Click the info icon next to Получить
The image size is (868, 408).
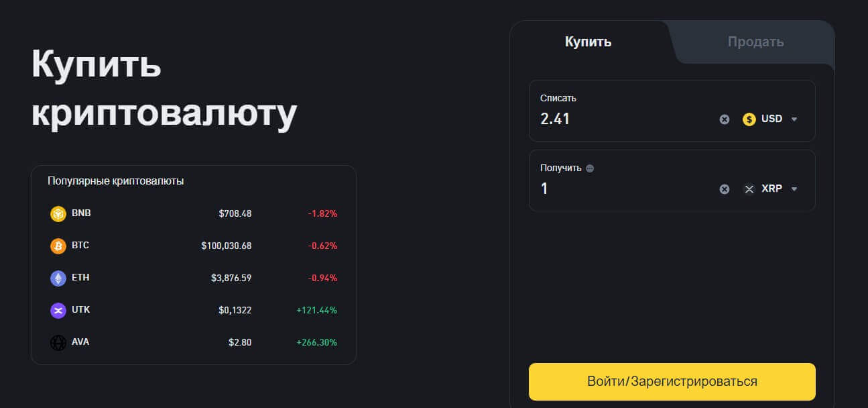(x=590, y=168)
